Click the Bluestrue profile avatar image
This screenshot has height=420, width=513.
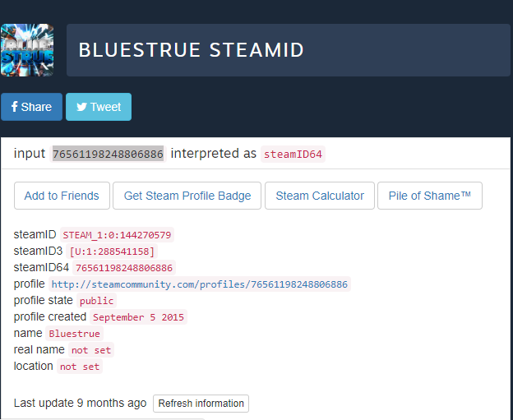point(27,50)
